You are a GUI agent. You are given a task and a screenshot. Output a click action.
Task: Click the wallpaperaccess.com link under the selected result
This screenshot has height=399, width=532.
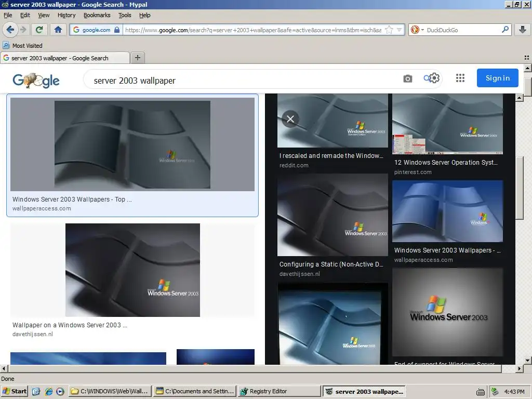[42, 208]
